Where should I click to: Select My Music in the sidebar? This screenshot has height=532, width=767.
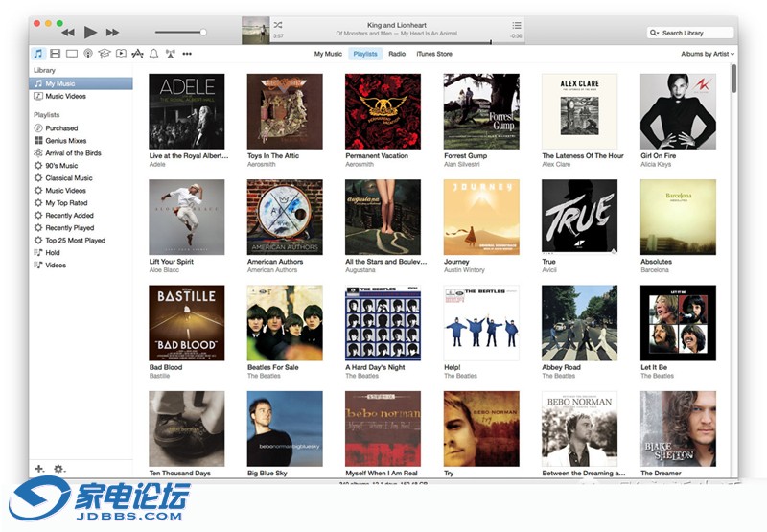click(81, 83)
